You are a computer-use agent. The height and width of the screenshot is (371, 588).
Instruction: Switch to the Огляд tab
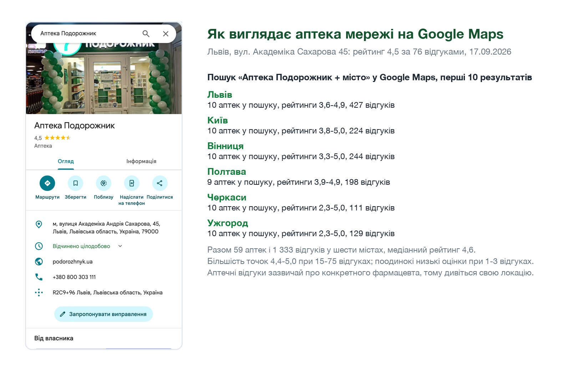(66, 161)
